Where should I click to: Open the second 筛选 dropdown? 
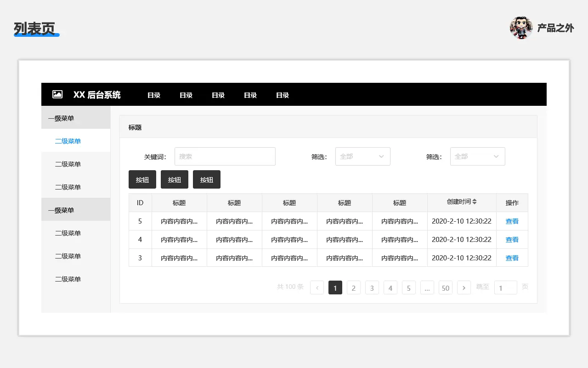coord(478,156)
